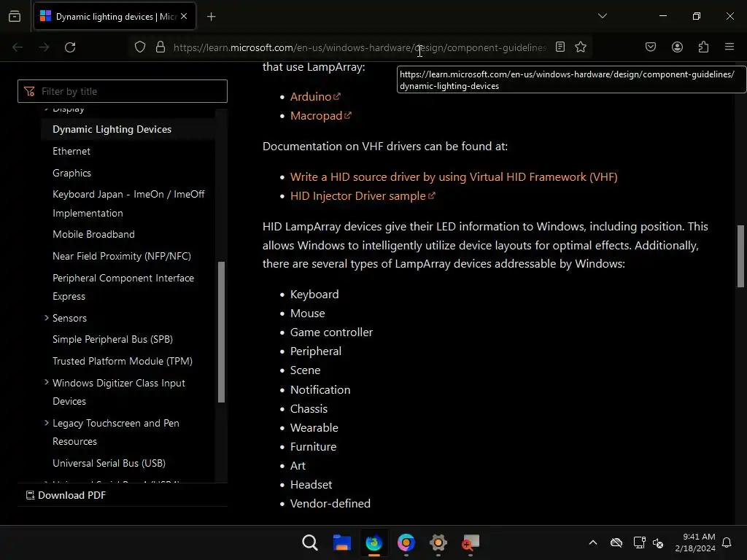Close the Dynamic lighting devices tab
The image size is (747, 560).
coord(184,16)
